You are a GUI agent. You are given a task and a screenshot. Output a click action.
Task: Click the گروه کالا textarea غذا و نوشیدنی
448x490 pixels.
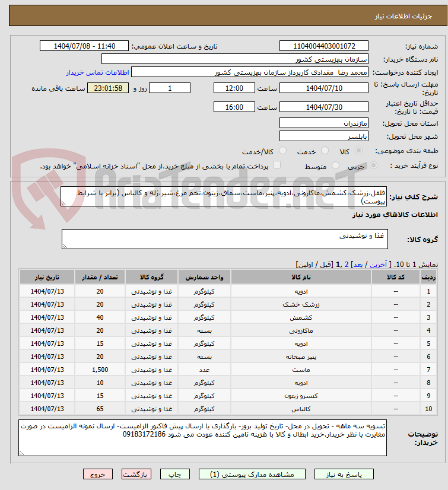pyautogui.click(x=225, y=239)
